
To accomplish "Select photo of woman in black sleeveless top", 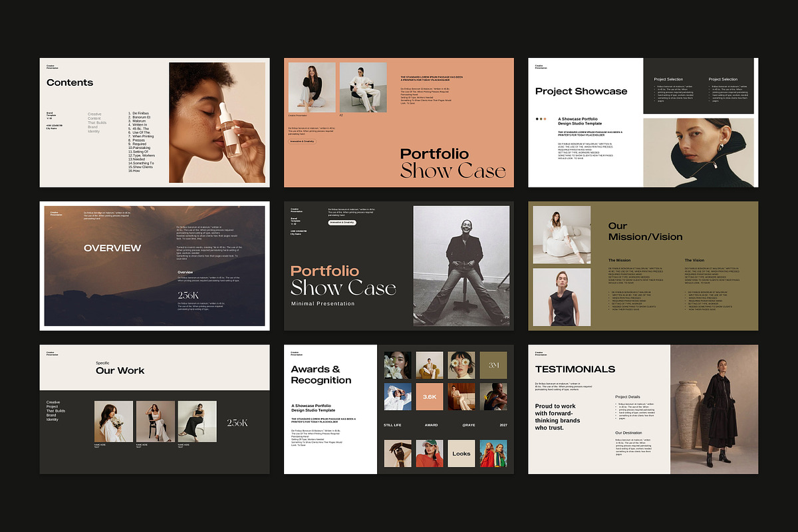I will (562, 297).
